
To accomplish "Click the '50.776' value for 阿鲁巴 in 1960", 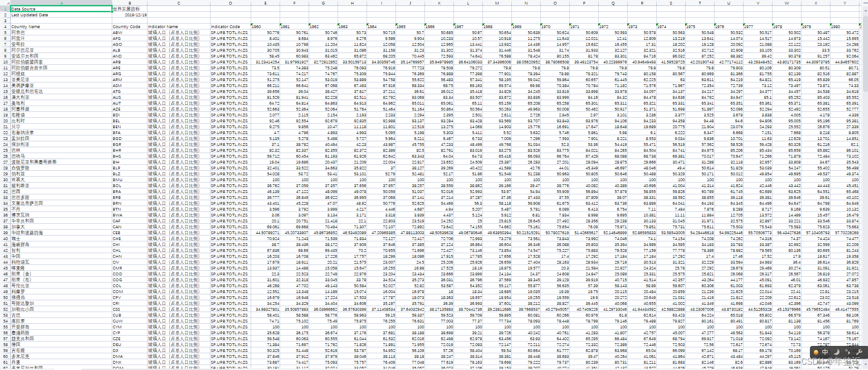I will coord(265,32).
